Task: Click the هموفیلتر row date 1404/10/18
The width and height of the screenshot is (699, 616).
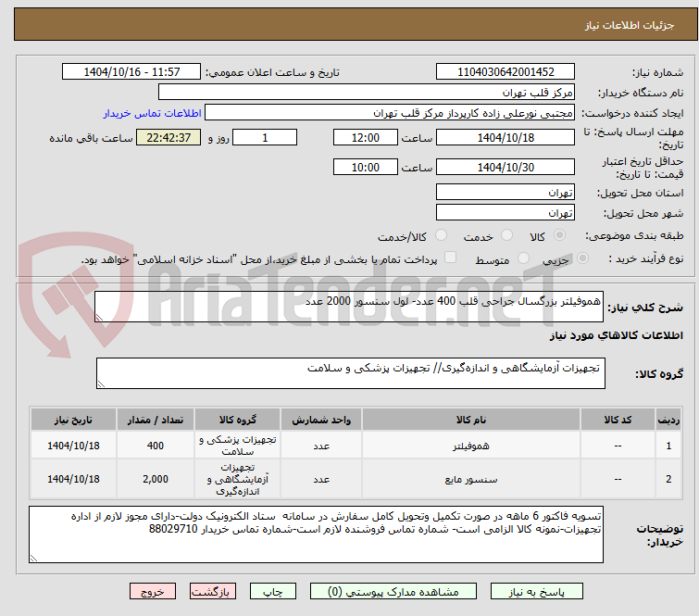Action: pyautogui.click(x=73, y=446)
